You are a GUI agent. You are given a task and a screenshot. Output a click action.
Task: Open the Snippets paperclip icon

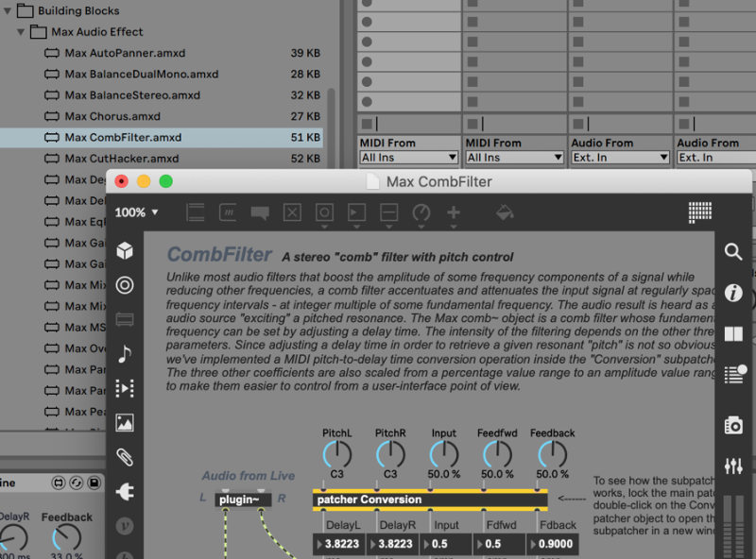125,457
